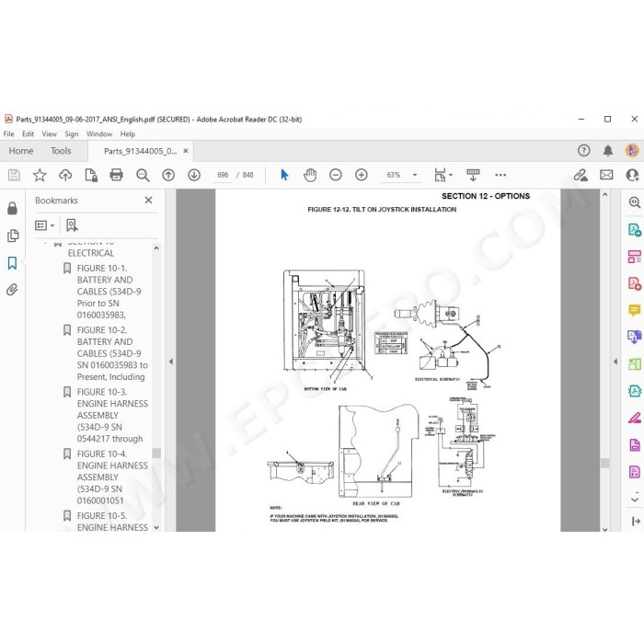Click the scrolling mode keyboard icon
644x644 pixels.
click(473, 175)
